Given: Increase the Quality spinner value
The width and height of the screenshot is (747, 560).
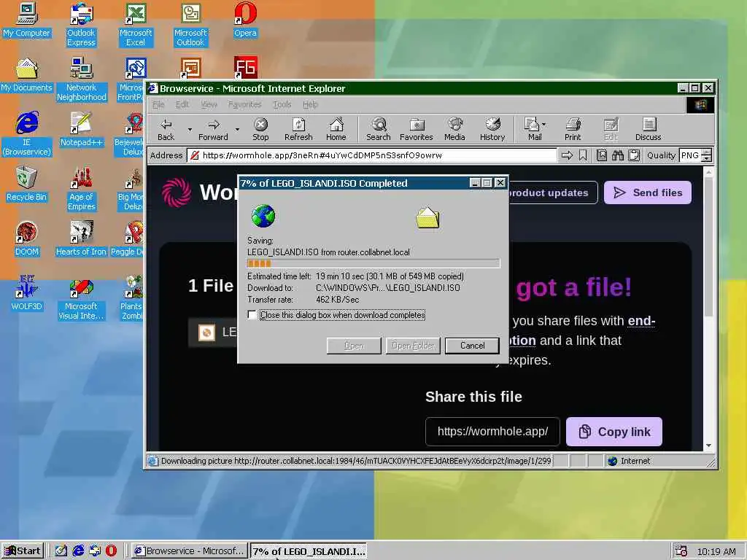Looking at the screenshot, I should (707, 152).
